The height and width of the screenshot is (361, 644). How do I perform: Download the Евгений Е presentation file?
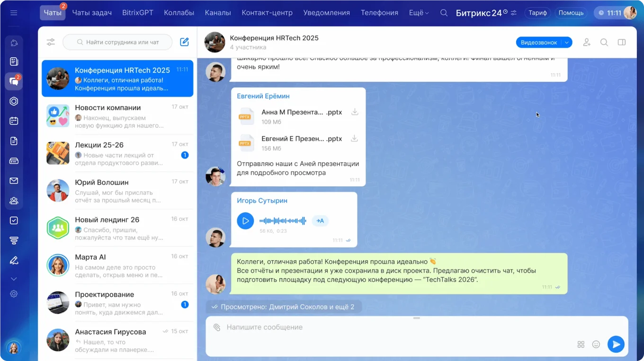[x=354, y=139]
